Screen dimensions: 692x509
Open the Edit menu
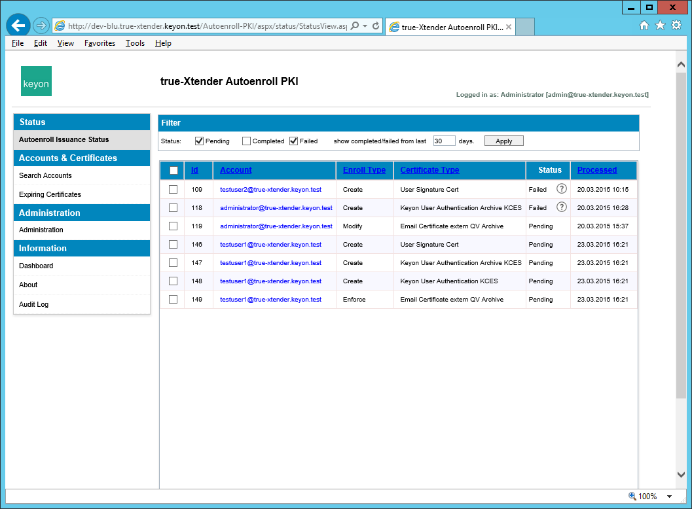[x=40, y=43]
